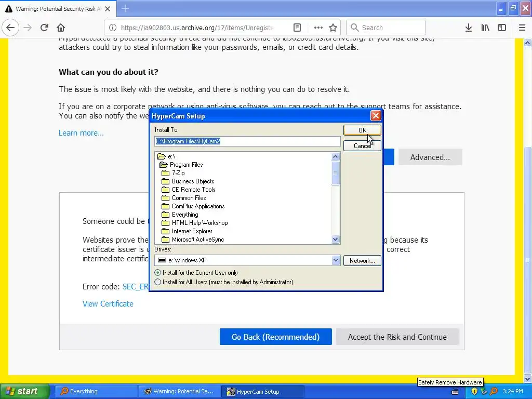The width and height of the screenshot is (532, 399).
Task: Select the Business Objects folder
Action: [188, 181]
